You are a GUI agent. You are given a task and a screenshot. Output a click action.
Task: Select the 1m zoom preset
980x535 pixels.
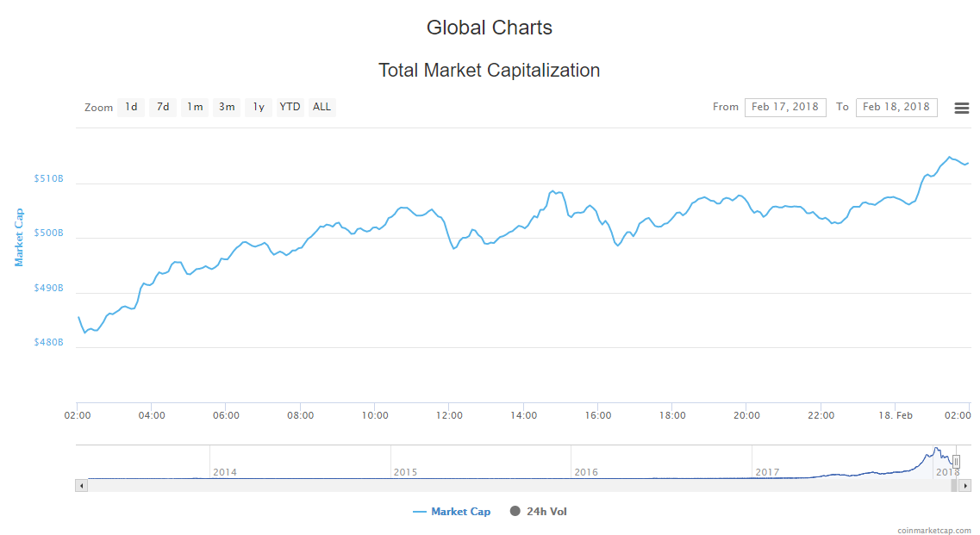tap(195, 107)
